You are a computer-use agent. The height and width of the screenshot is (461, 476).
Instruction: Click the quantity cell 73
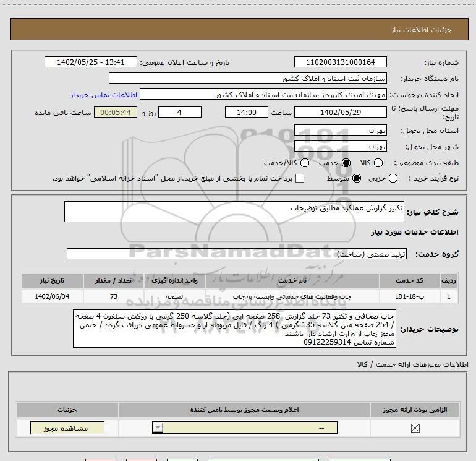pos(114,296)
